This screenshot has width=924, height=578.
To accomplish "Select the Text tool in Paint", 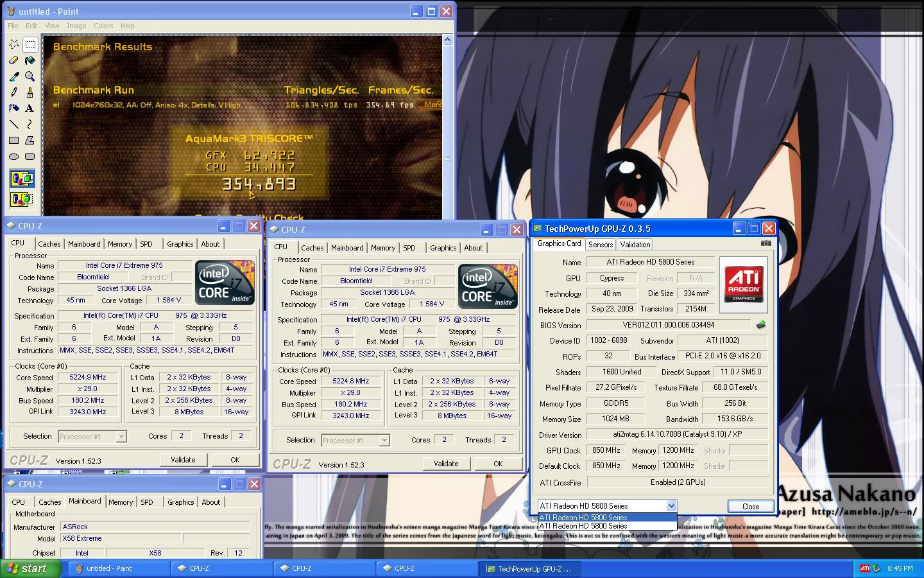I will [x=30, y=109].
